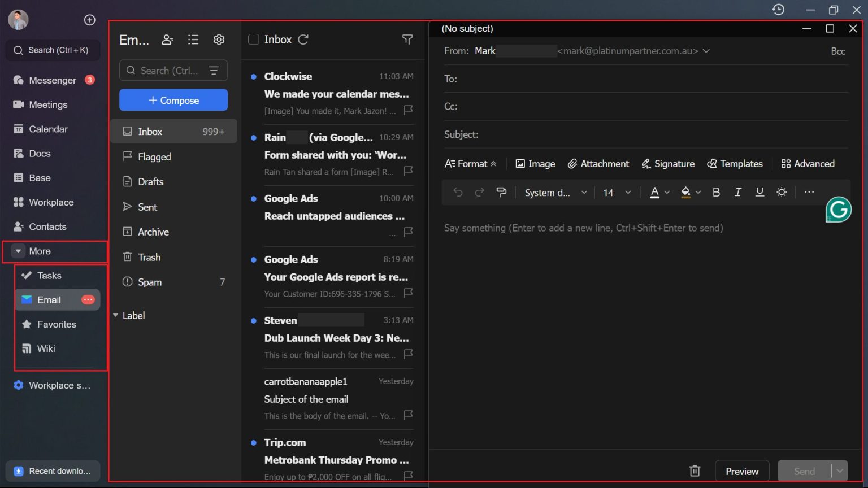
Task: Flag the Clockwise email
Action: point(407,111)
